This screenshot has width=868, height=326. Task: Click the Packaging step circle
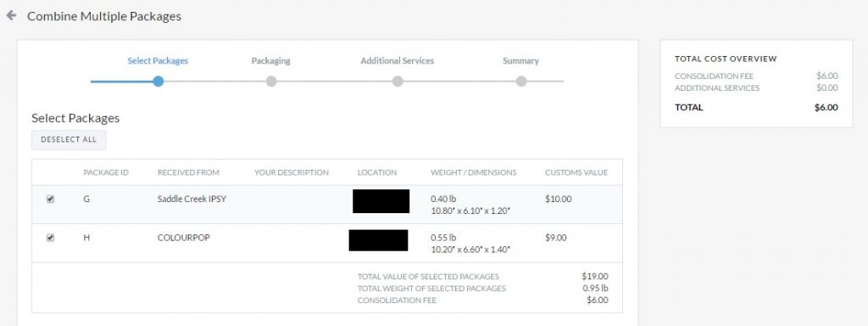pos(270,81)
